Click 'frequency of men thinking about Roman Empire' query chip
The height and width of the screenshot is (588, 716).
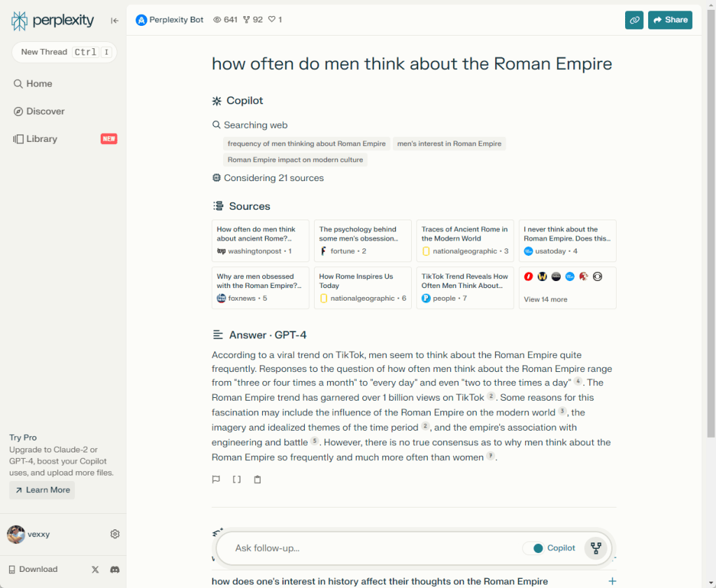click(306, 144)
